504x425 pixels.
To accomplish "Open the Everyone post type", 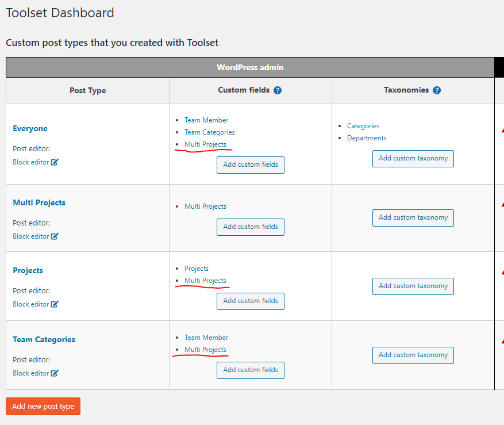I will (30, 128).
